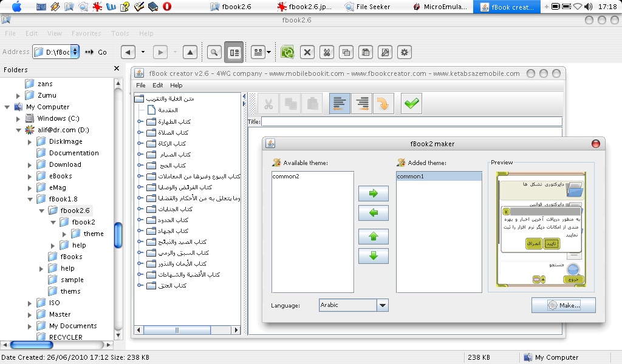Expand the كتاب الحج book node
The image size is (622, 364).
[x=140, y=165]
